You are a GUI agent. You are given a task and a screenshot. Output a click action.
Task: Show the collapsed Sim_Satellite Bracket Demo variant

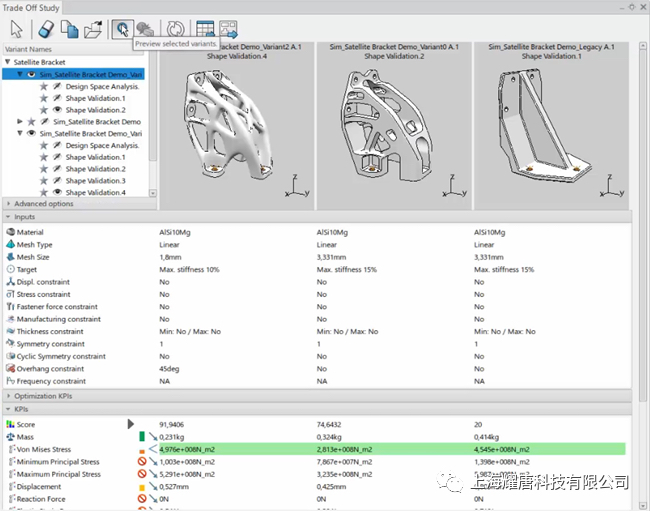(x=44, y=121)
